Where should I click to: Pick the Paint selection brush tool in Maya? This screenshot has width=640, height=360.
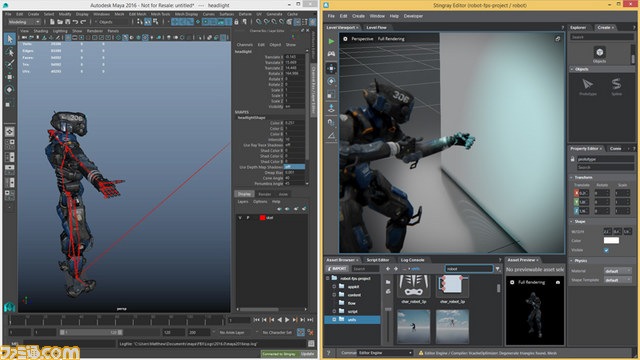tap(9, 64)
